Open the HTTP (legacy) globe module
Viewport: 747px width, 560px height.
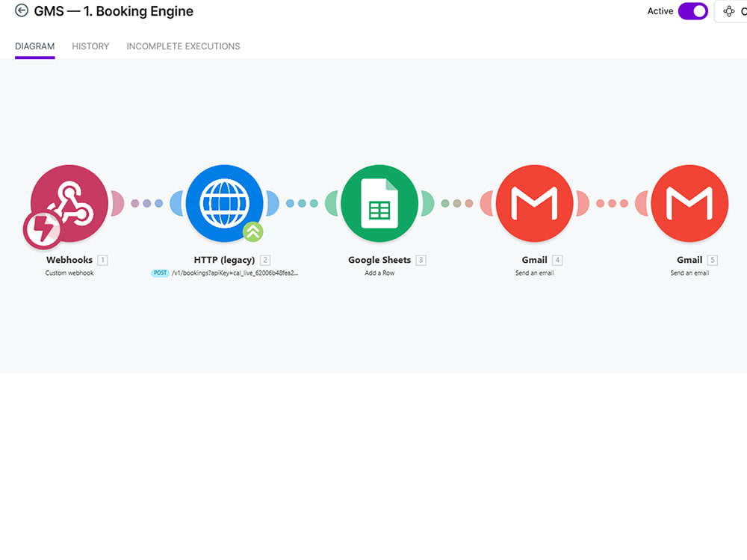[x=224, y=203]
